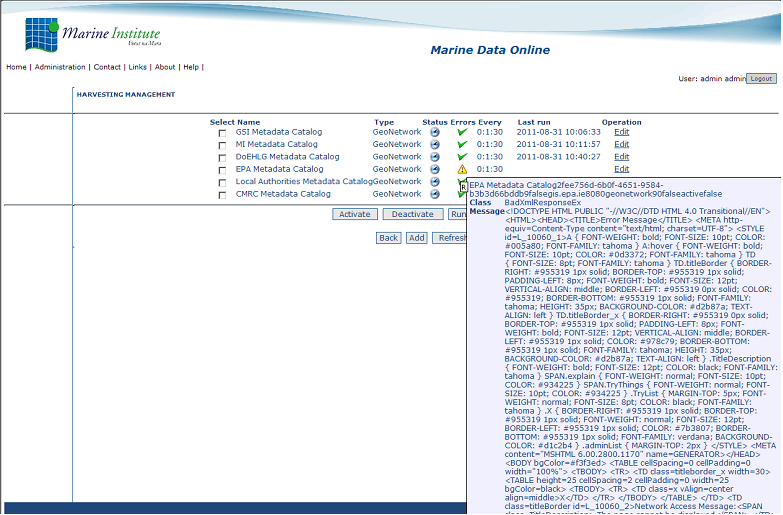The height and width of the screenshot is (515, 783).
Task: Open Help page
Action: (191, 67)
